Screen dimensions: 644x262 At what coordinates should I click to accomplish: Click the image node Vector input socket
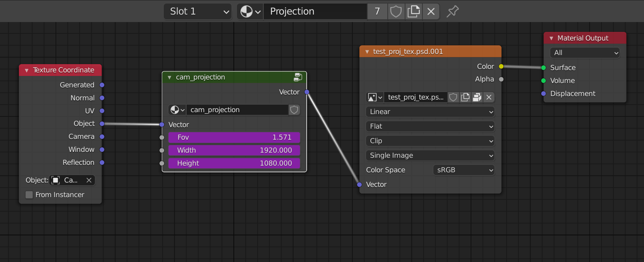point(359,185)
